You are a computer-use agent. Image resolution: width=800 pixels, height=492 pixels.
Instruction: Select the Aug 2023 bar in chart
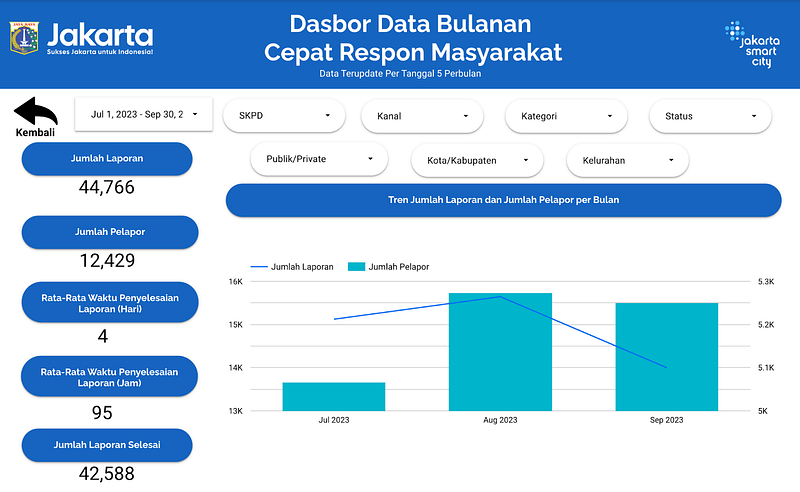tap(500, 352)
